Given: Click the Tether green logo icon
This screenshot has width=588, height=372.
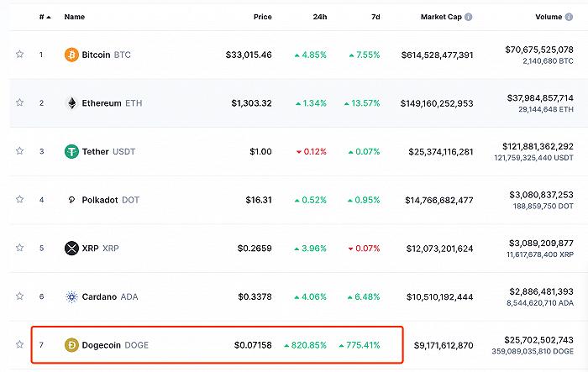Looking at the screenshot, I should (x=71, y=151).
